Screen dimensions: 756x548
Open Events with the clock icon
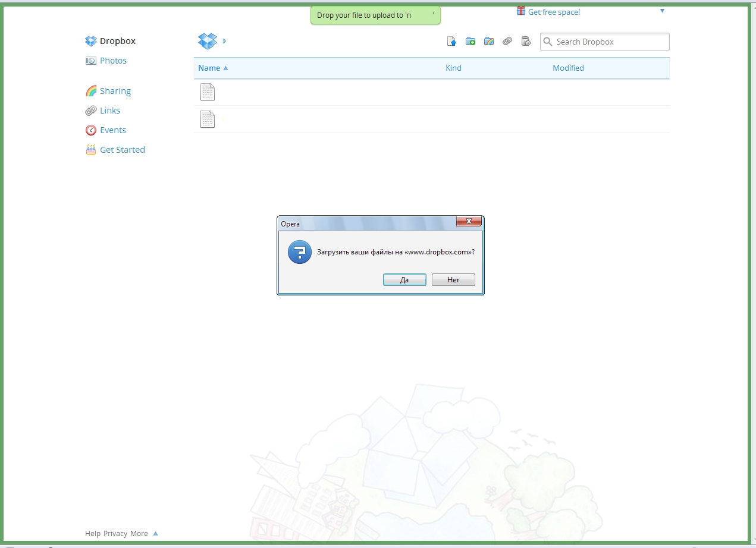pos(106,130)
